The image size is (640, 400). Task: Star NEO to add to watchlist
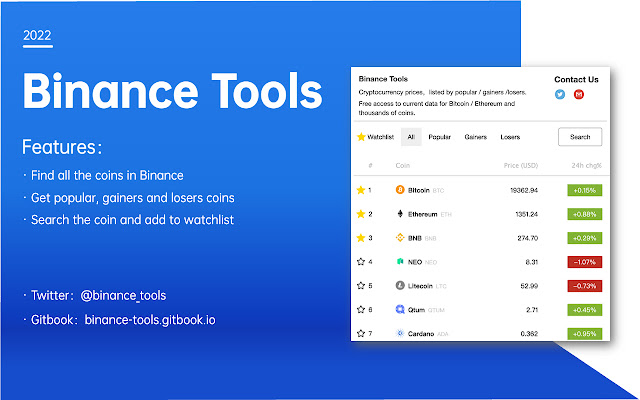point(361,262)
